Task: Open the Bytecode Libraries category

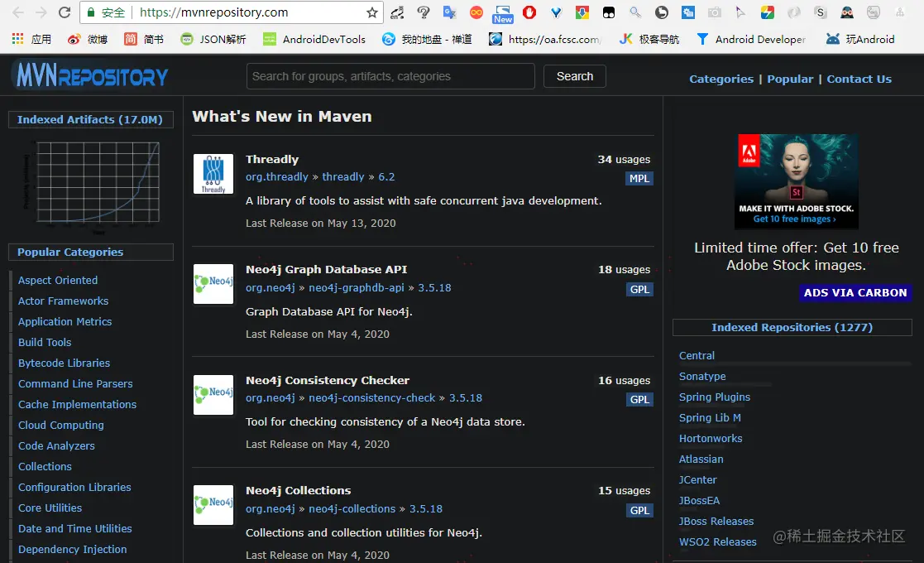Action: 65,363
